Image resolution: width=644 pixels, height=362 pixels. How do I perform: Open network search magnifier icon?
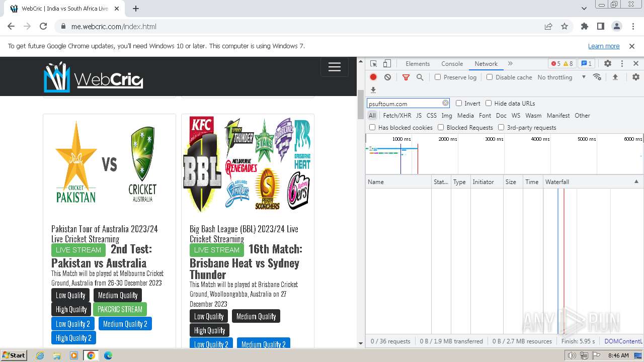tap(420, 77)
